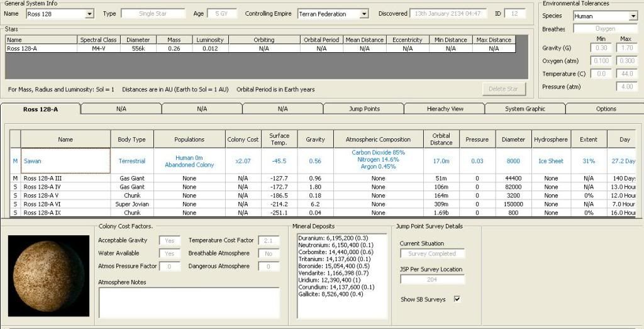Click the system Type field showing Single Star
The image size is (644, 329).
153,14
